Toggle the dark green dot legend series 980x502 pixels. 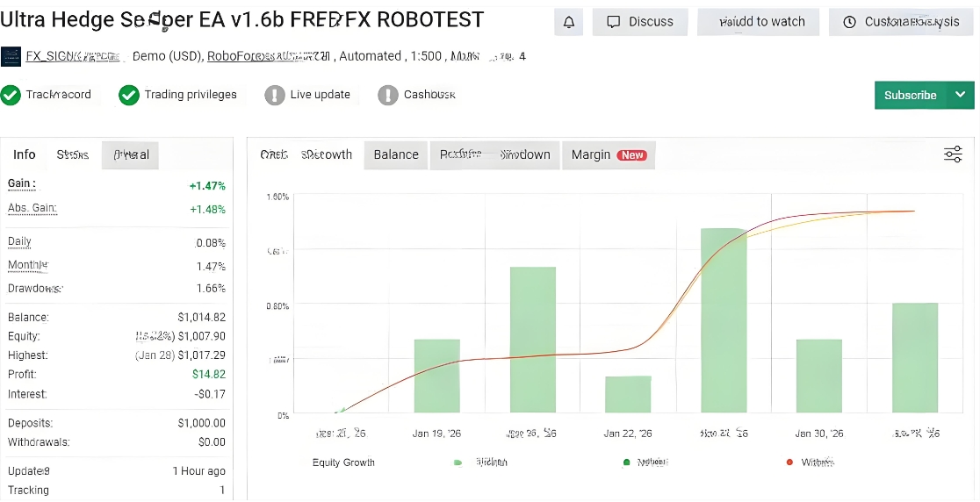[626, 463]
